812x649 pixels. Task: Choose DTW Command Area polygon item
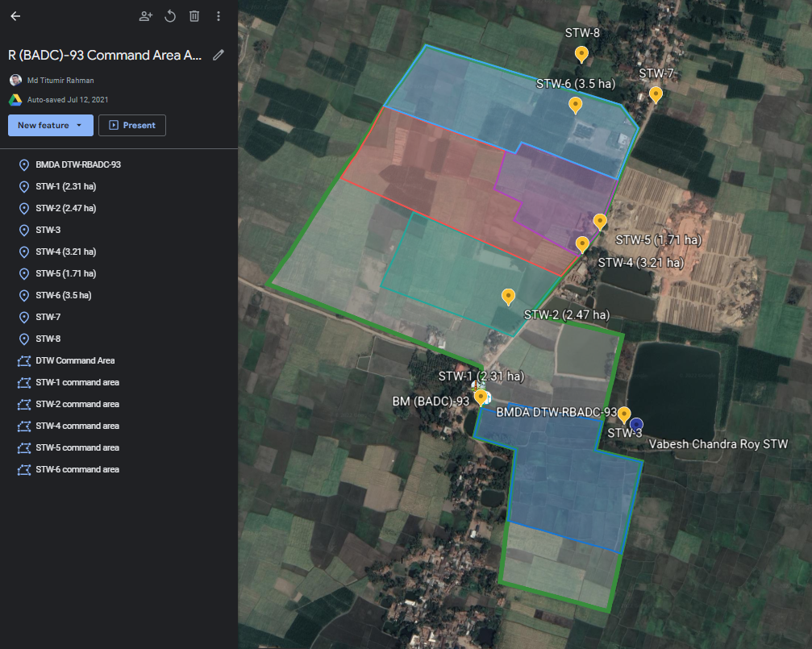coord(75,360)
